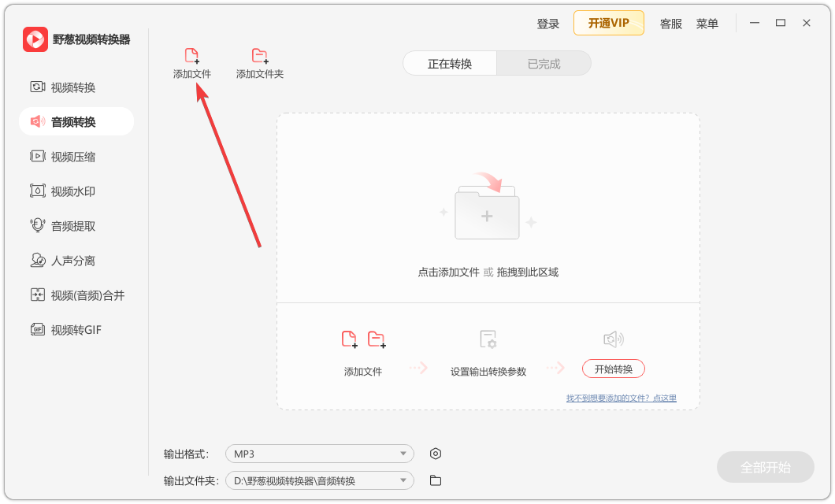Open the 输出格式 MP3 format dropdown
Image resolution: width=835 pixels, height=504 pixels.
coord(319,454)
